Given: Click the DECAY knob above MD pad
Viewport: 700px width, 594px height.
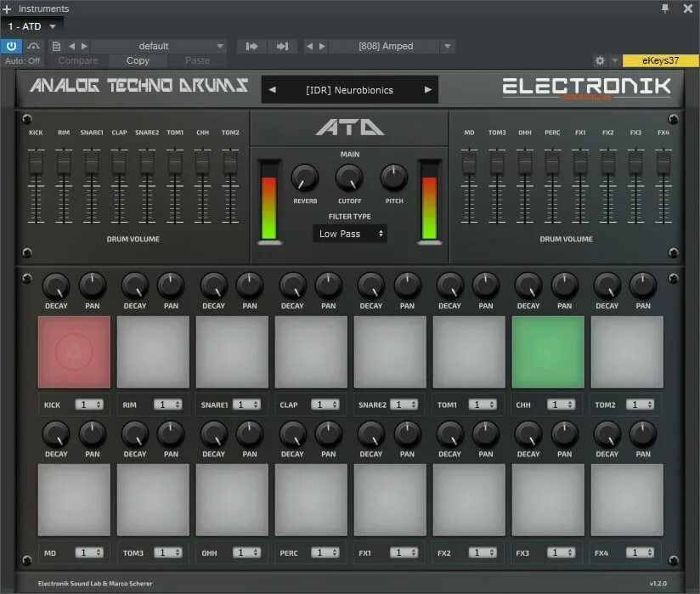Looking at the screenshot, I should [56, 434].
